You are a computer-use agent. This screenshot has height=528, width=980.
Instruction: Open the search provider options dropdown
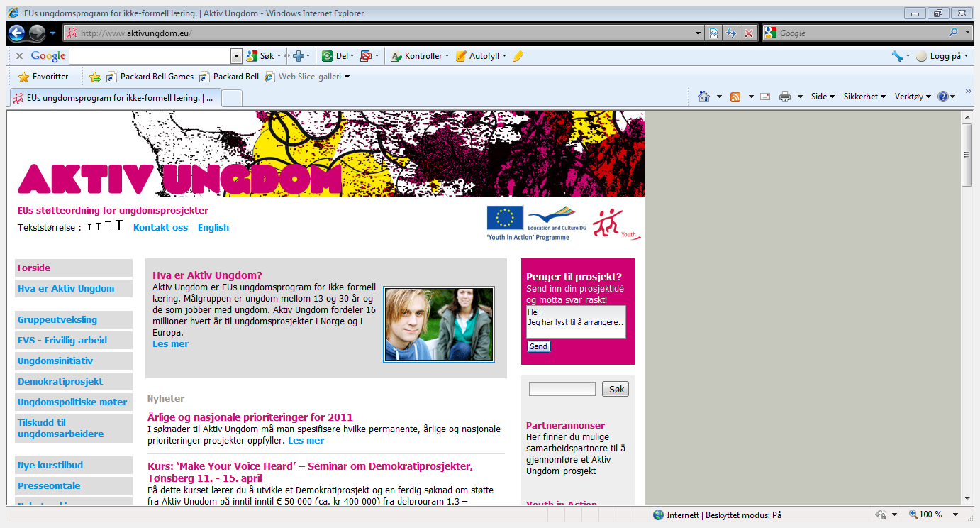pos(967,33)
